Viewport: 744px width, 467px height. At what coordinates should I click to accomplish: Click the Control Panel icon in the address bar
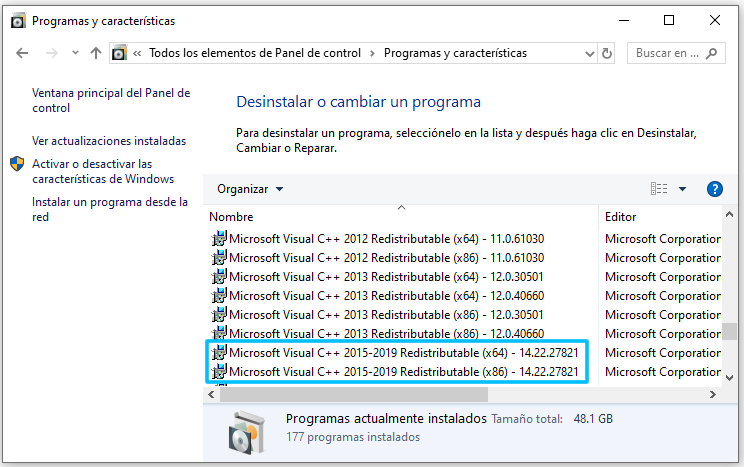point(119,53)
